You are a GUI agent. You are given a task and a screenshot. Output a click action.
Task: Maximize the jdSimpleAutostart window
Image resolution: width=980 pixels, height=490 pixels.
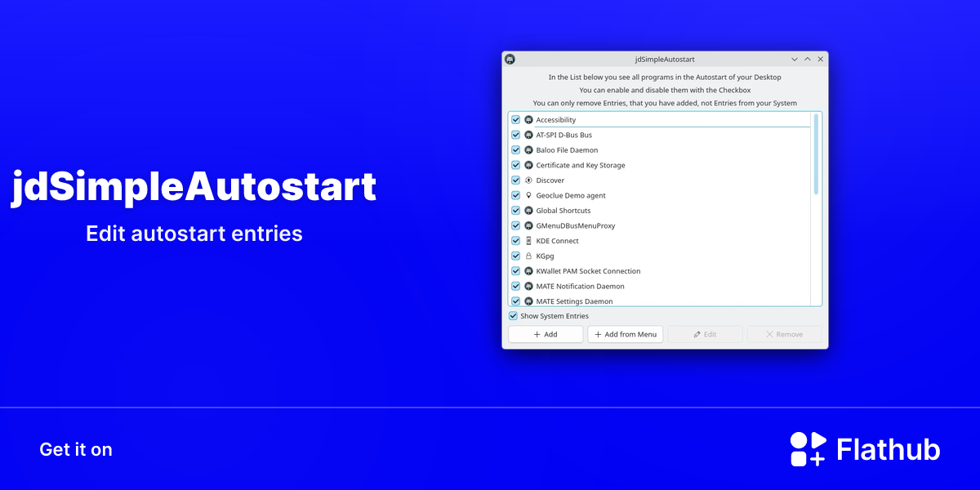tap(808, 59)
